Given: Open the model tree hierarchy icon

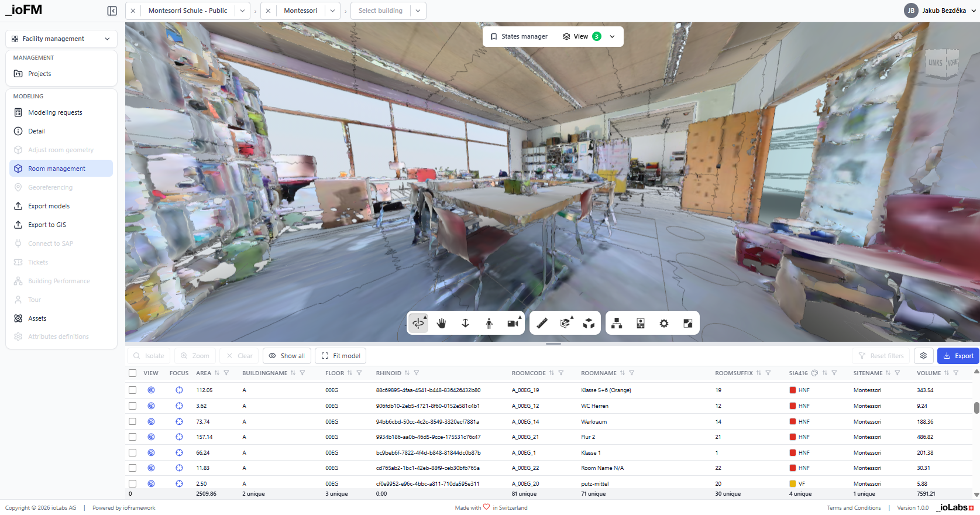Looking at the screenshot, I should tap(617, 323).
